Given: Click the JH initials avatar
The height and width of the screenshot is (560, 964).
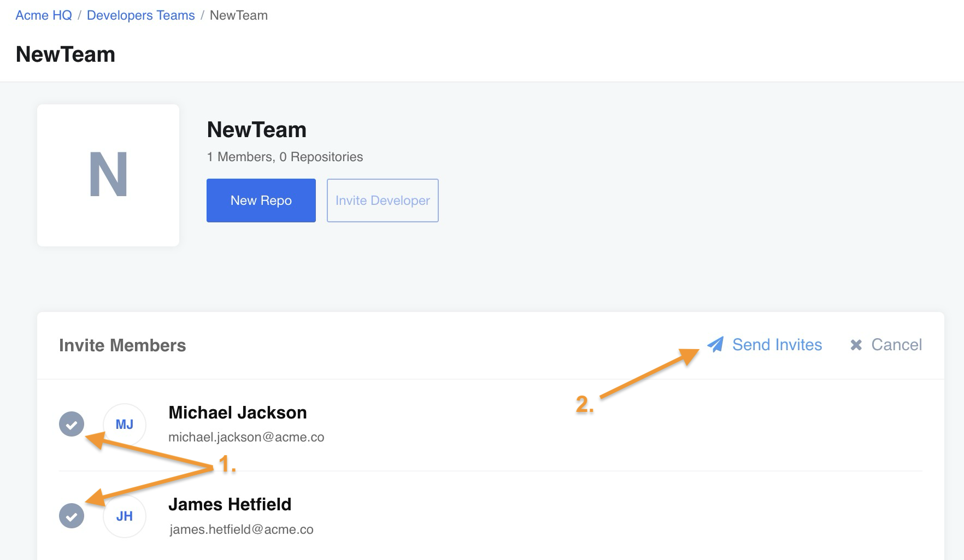Looking at the screenshot, I should tap(125, 516).
